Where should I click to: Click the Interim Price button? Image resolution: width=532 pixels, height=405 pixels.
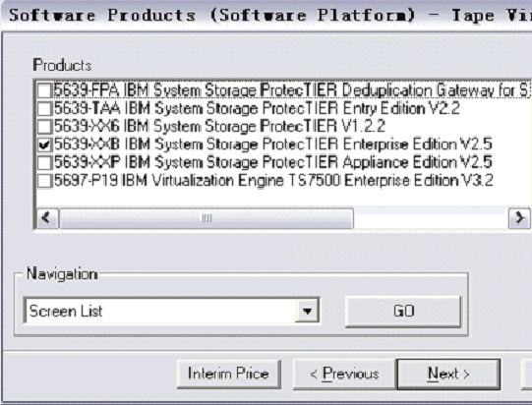pyautogui.click(x=229, y=374)
